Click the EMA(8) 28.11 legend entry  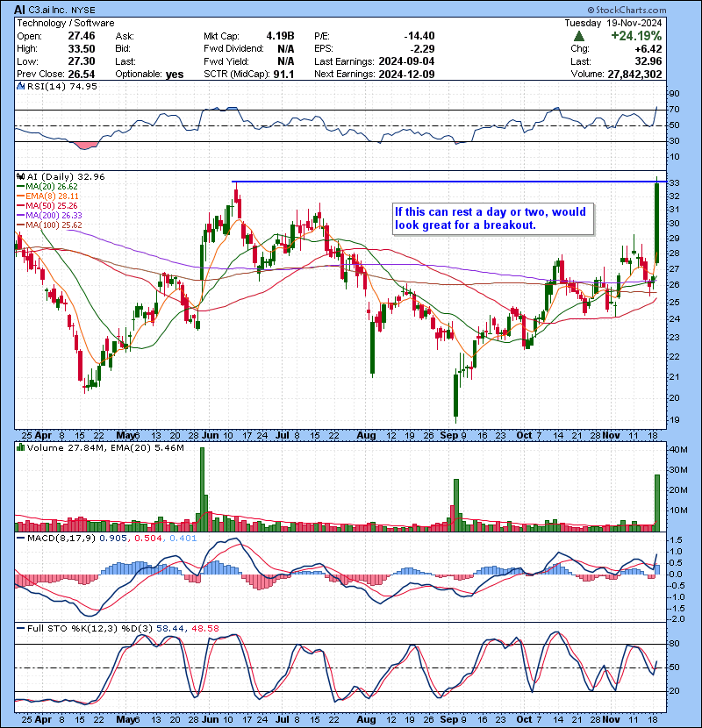tap(47, 196)
